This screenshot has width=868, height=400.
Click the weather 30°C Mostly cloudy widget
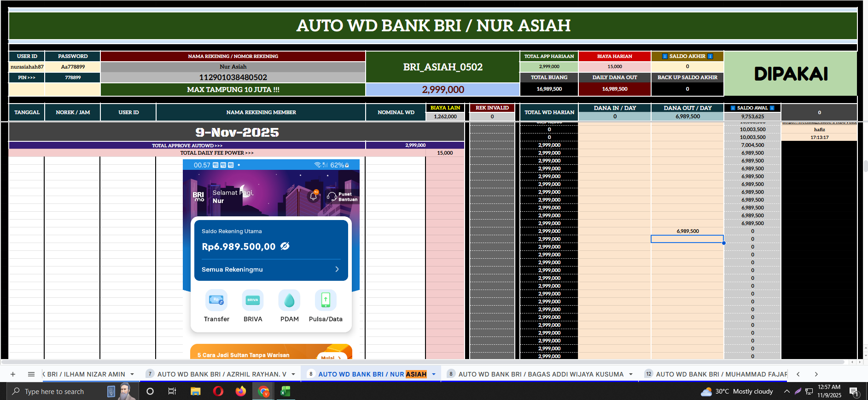pyautogui.click(x=737, y=391)
